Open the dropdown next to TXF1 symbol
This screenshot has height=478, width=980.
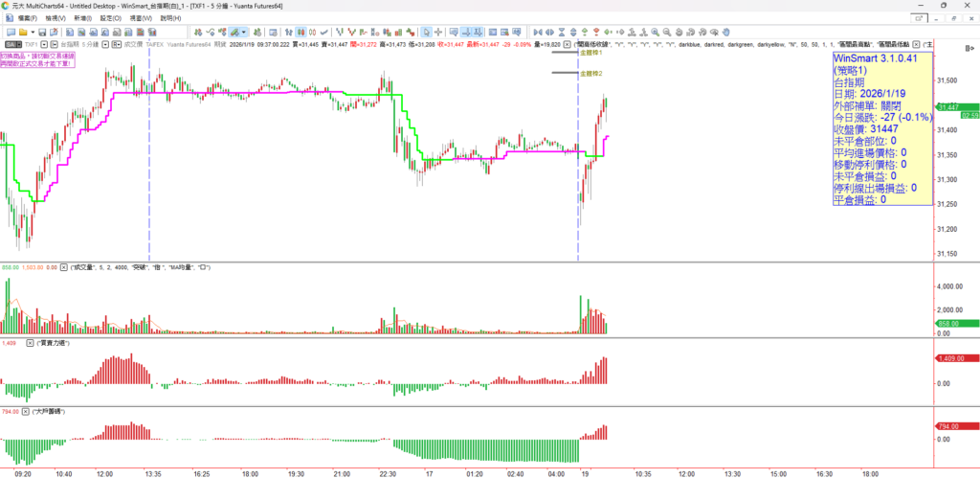(x=43, y=45)
